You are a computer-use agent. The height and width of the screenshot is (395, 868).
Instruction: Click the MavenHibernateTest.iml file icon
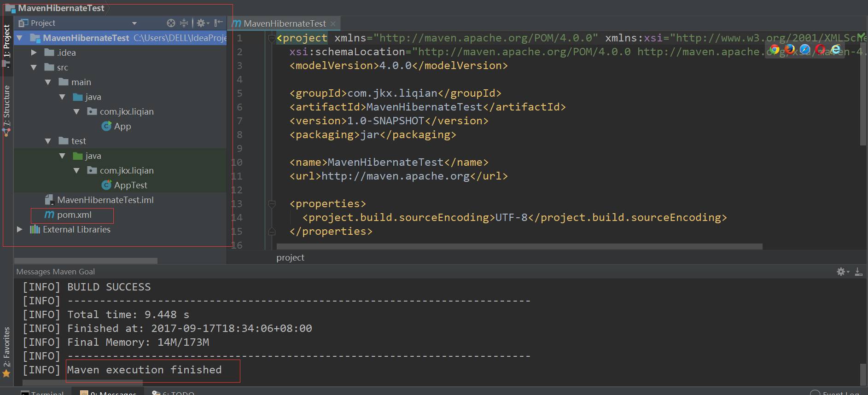pos(49,200)
